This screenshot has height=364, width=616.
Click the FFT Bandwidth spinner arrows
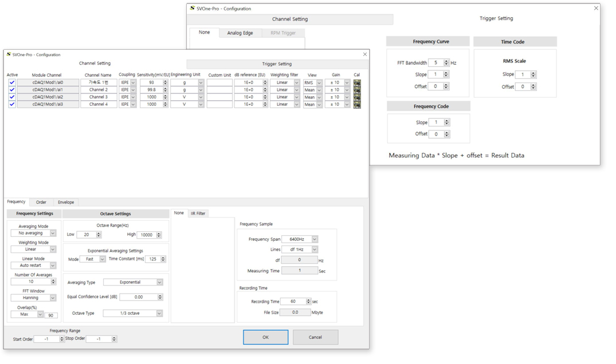(x=446, y=63)
